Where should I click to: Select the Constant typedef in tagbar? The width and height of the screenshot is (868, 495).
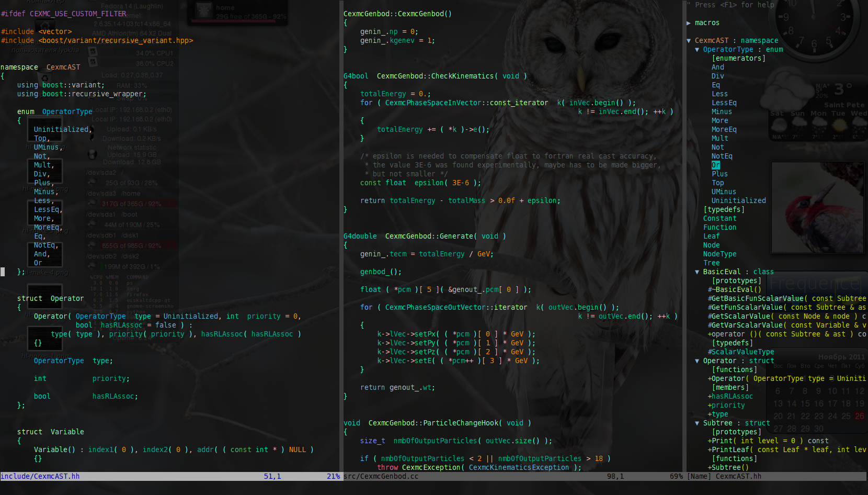point(719,218)
